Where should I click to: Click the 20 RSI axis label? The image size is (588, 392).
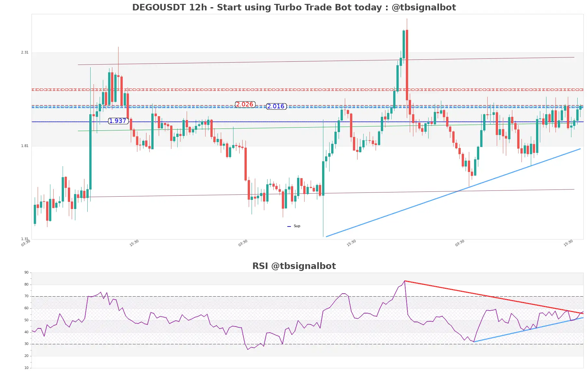[x=26, y=356]
